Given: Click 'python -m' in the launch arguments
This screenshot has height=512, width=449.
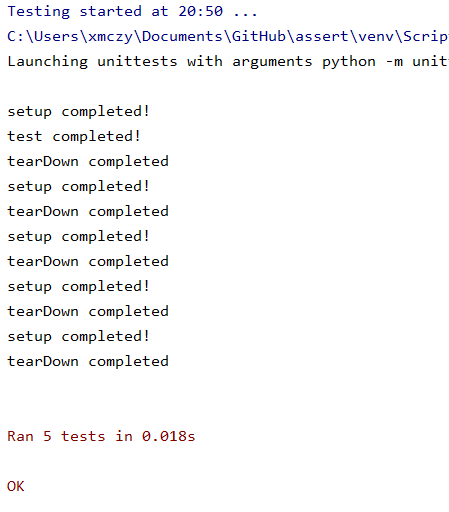Looking at the screenshot, I should (x=362, y=62).
